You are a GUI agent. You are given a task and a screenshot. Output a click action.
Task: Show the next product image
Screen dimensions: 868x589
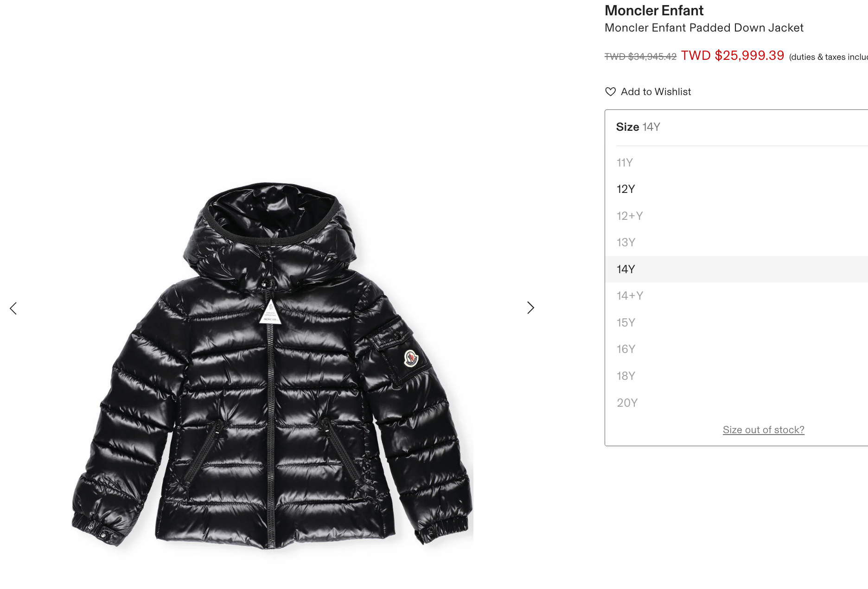coord(531,308)
